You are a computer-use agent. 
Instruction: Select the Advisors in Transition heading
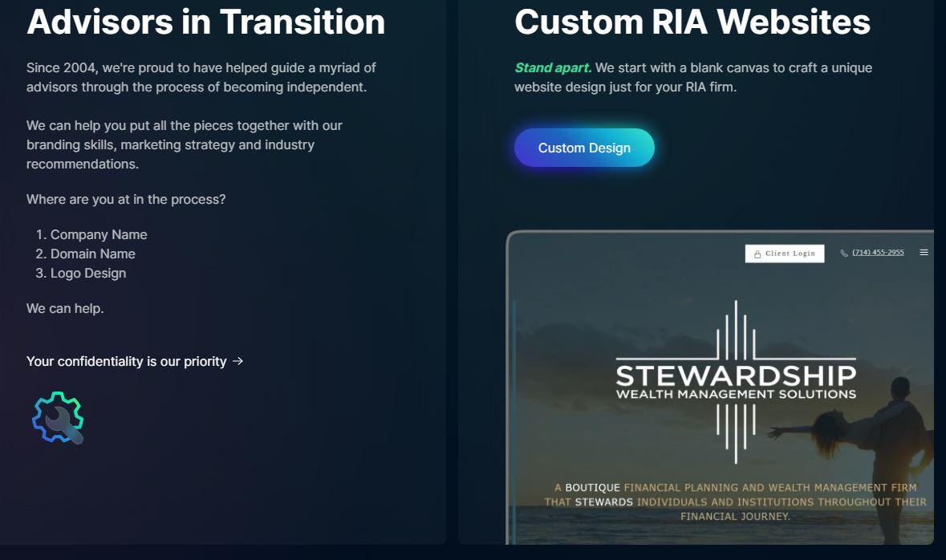click(205, 22)
